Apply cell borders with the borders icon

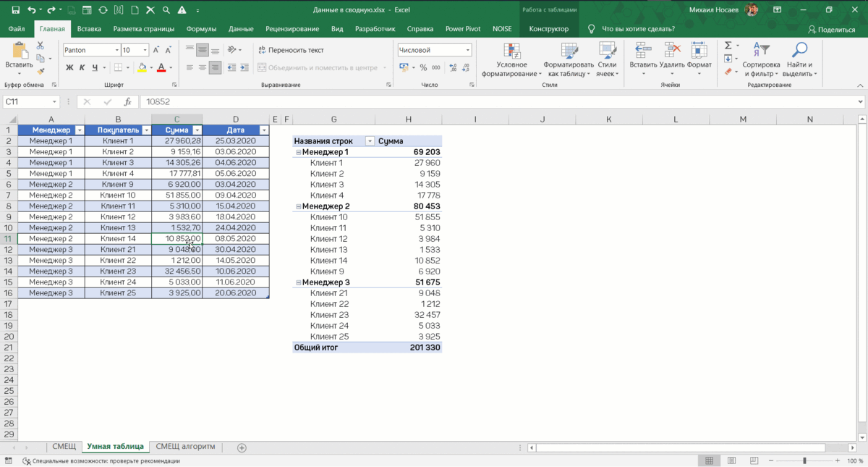pos(118,67)
